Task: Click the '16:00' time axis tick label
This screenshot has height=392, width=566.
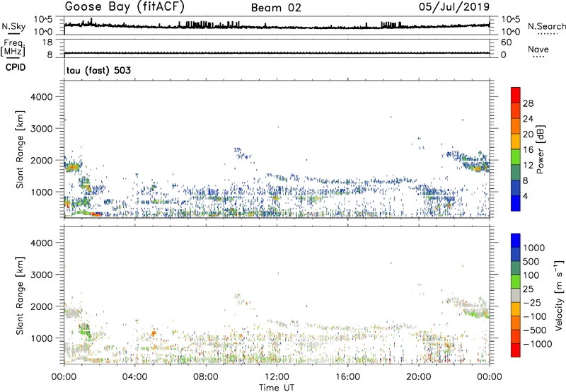Action: [x=347, y=377]
